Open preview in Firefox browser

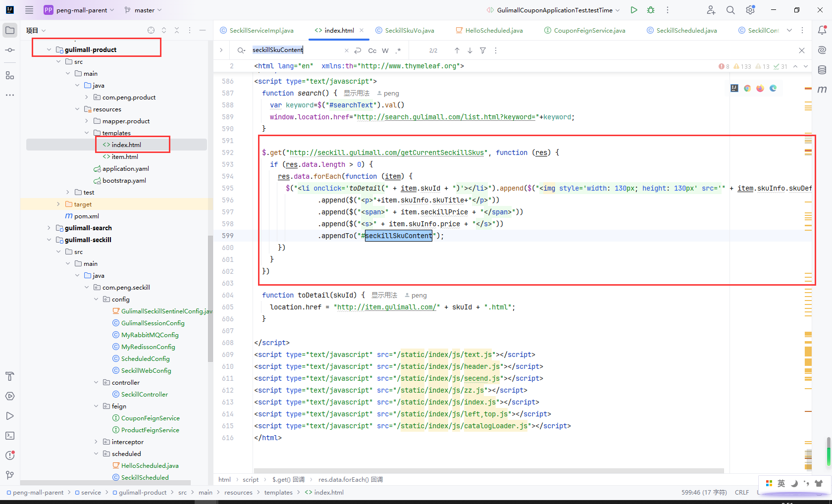click(x=760, y=88)
